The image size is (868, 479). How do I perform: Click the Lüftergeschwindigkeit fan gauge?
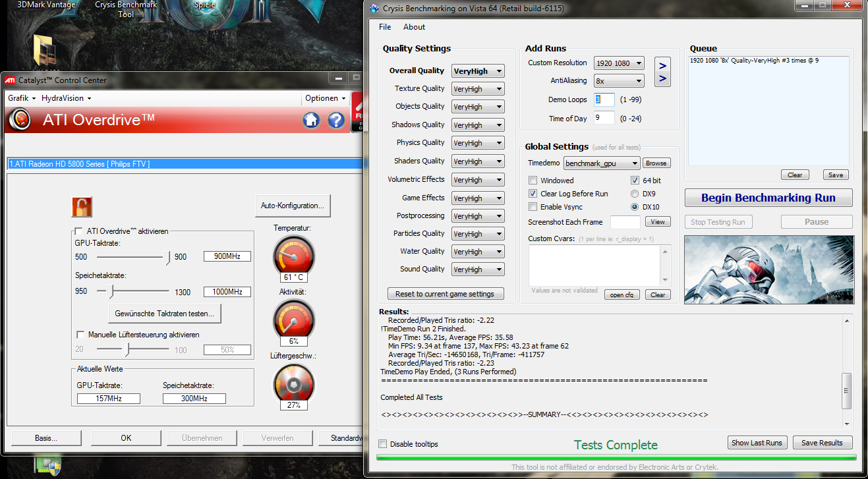[x=293, y=383]
